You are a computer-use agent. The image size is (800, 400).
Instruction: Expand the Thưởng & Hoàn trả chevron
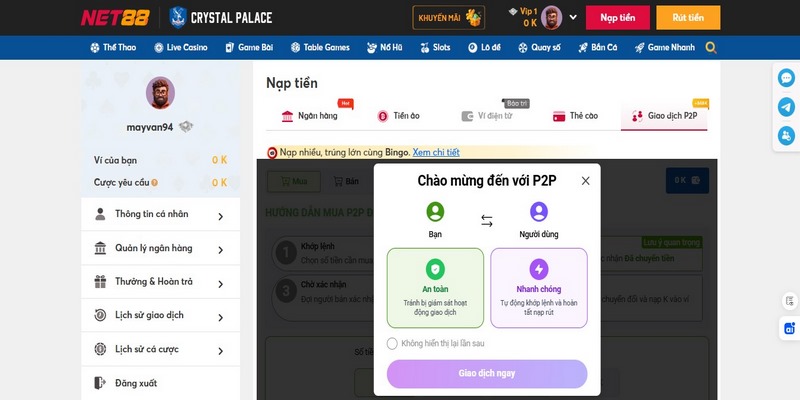click(x=220, y=284)
